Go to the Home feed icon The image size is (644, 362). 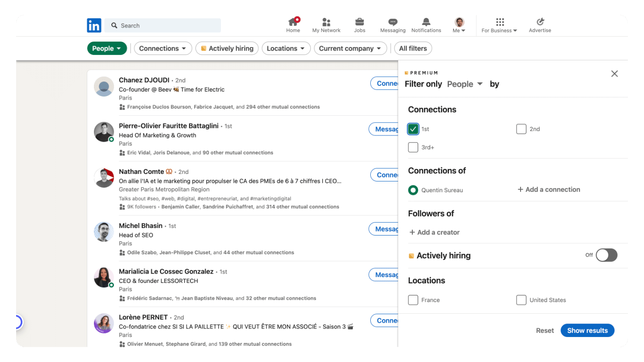click(293, 21)
